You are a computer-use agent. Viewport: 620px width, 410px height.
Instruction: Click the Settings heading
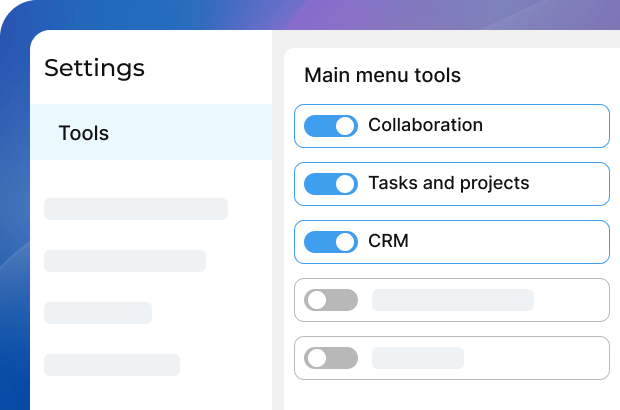tap(94, 68)
